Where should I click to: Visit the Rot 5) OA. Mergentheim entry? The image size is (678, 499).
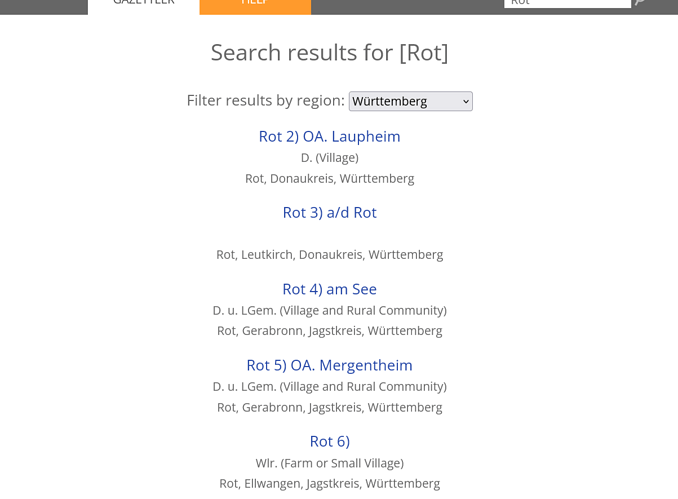(x=329, y=365)
